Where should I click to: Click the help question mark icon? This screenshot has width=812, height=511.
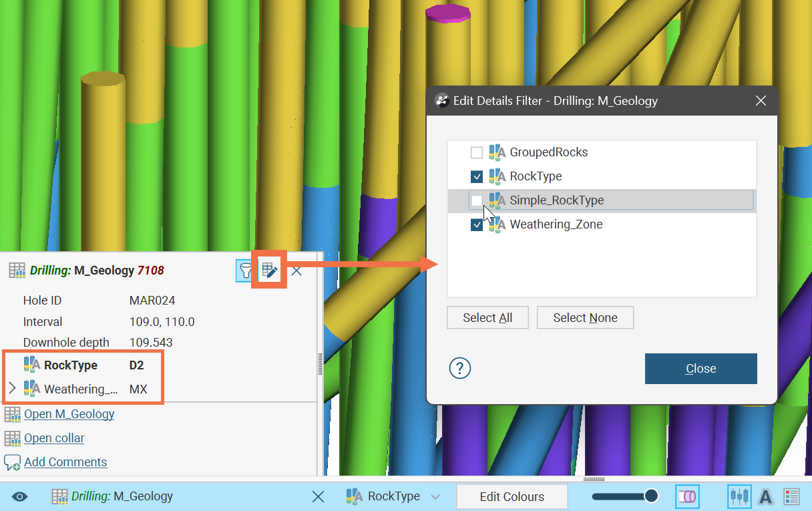(460, 368)
